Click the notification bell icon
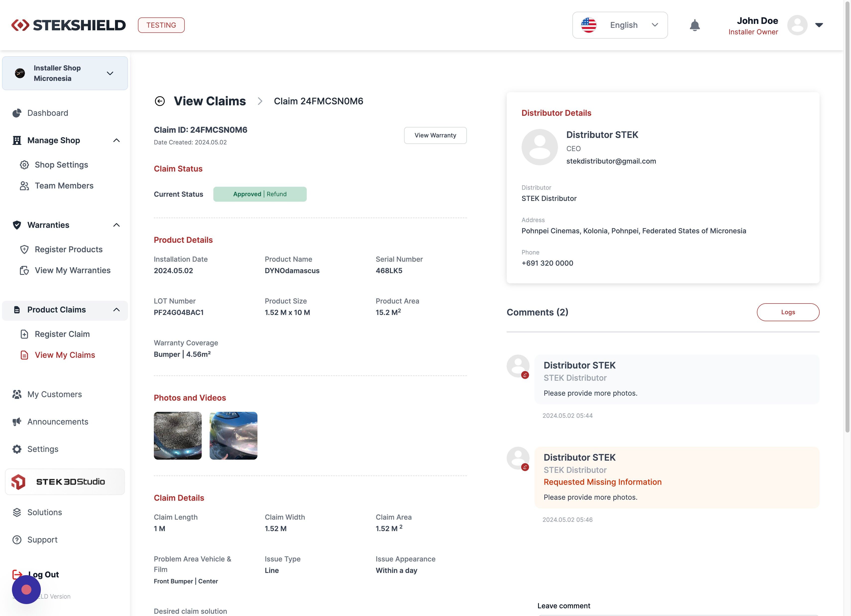This screenshot has height=616, width=851. coord(695,25)
